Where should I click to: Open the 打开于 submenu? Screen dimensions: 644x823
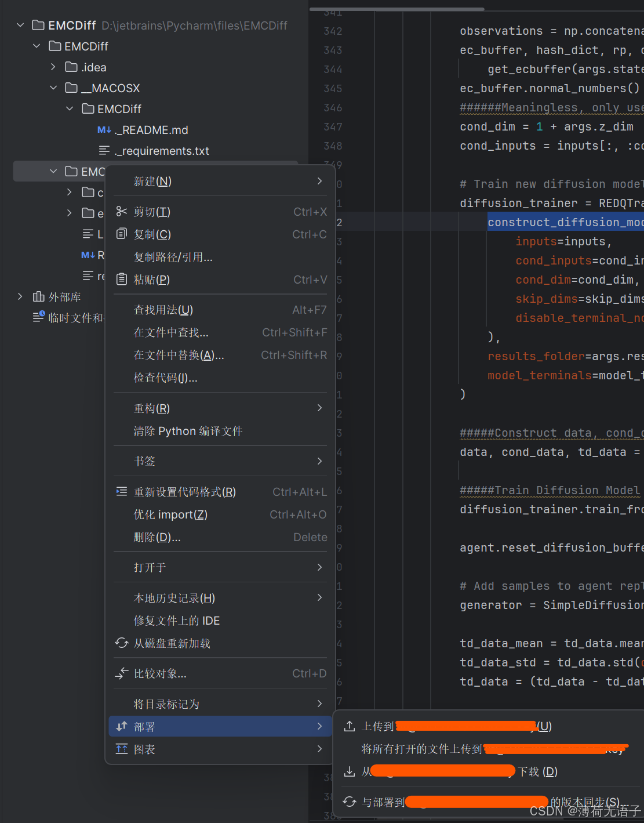(x=220, y=567)
